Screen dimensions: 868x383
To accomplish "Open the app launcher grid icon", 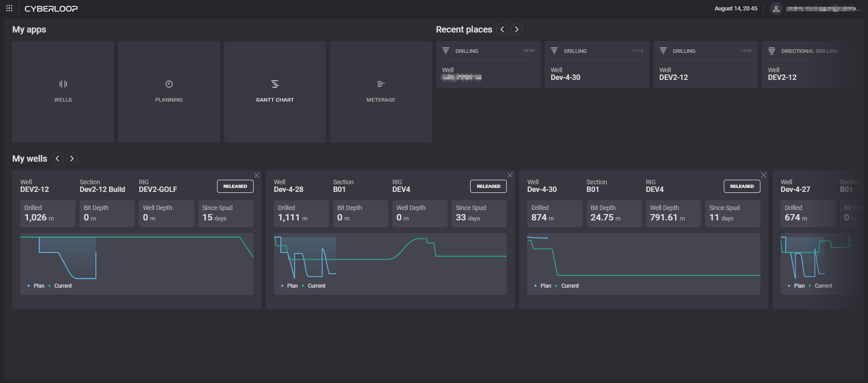I will [x=9, y=9].
